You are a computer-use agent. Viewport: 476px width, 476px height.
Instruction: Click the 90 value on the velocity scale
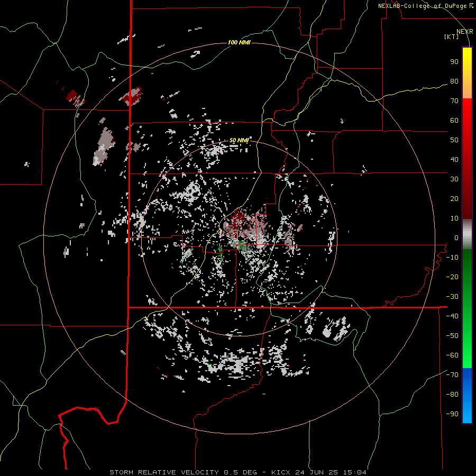point(454,62)
